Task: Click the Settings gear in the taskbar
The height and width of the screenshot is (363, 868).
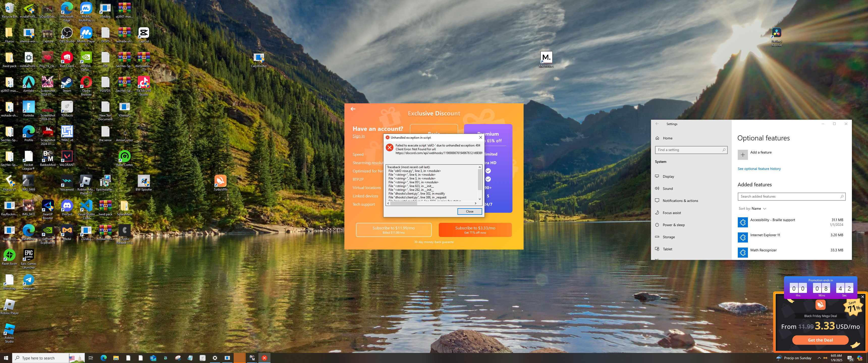Action: (215, 358)
